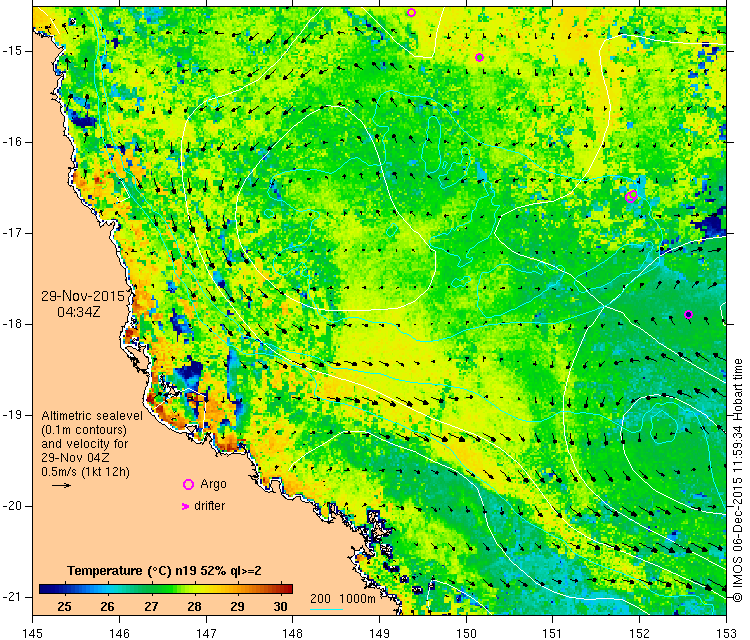Click the cyan 200m depth contour legend line
The height and width of the screenshot is (640, 750).
tap(326, 609)
